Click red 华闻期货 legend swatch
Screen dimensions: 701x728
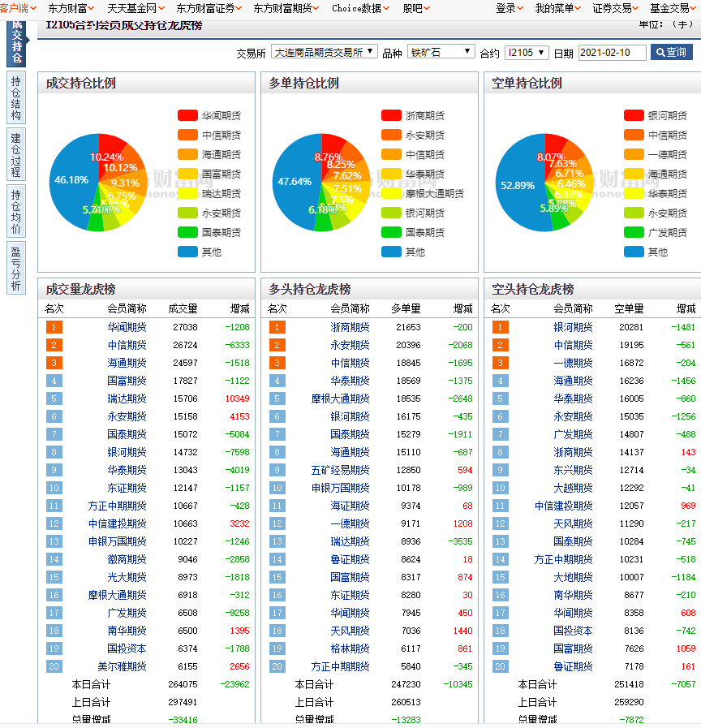(187, 115)
